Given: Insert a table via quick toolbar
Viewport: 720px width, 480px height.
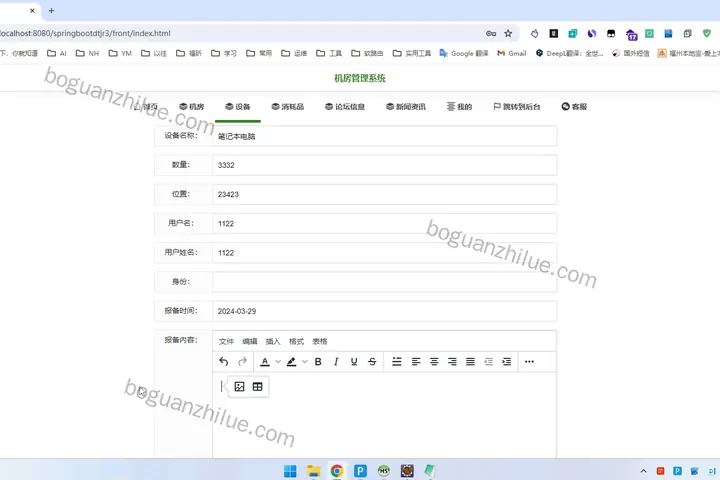Looking at the screenshot, I should tap(258, 387).
